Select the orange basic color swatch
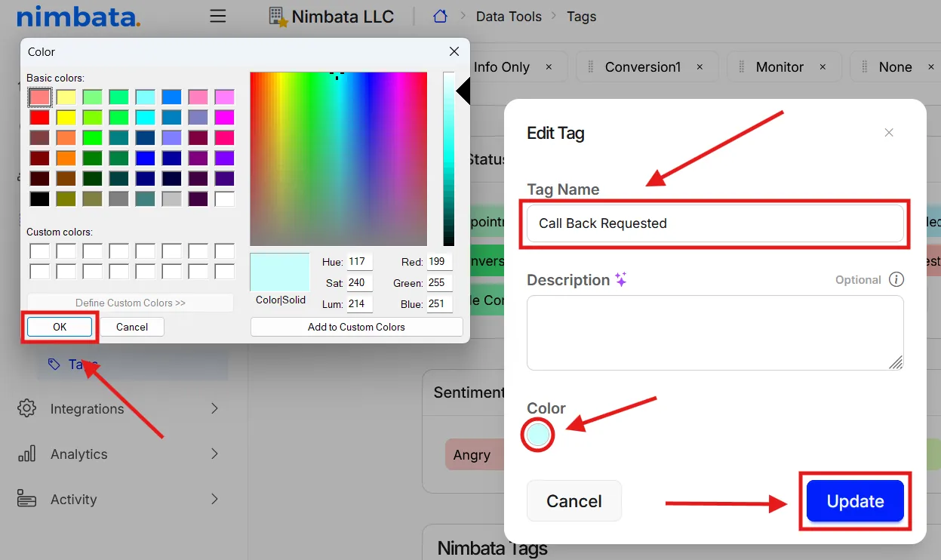This screenshot has height=560, width=941. click(66, 158)
